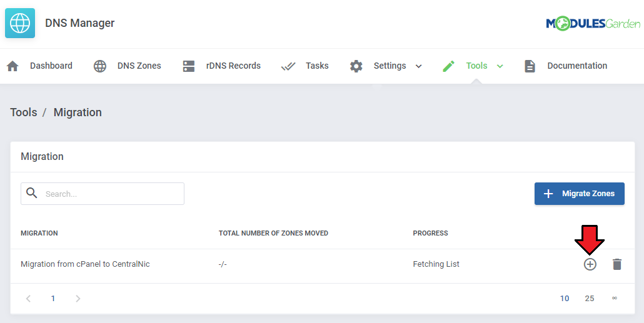Open the Tools menu
This screenshot has width=644, height=323.
476,66
